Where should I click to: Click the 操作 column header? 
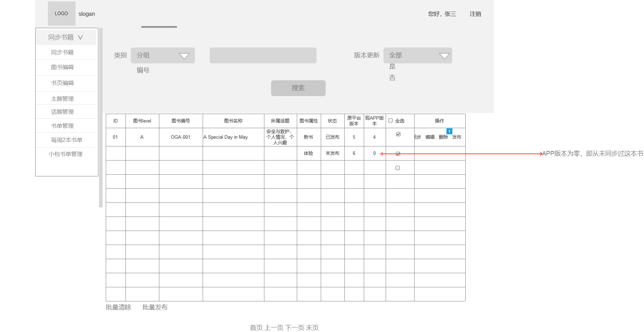pyautogui.click(x=440, y=121)
